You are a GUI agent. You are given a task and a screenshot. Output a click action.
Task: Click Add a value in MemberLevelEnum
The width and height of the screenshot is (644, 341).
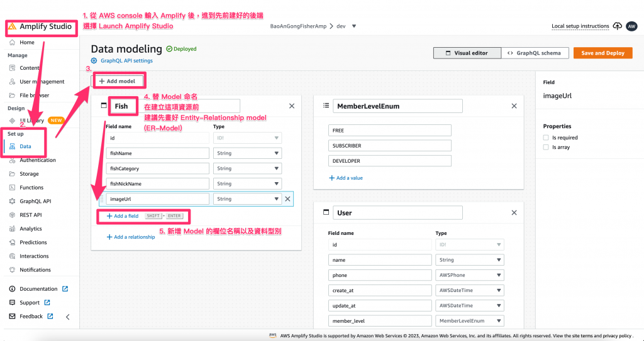click(345, 178)
